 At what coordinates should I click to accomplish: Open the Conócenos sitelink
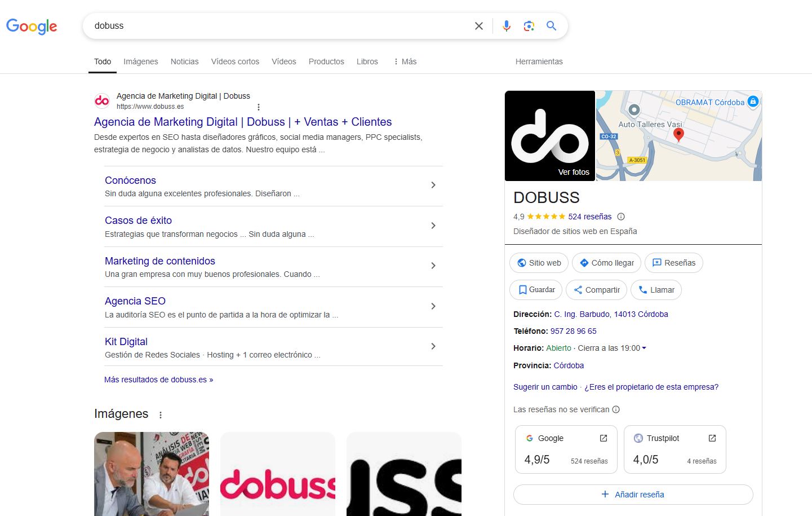tap(130, 180)
